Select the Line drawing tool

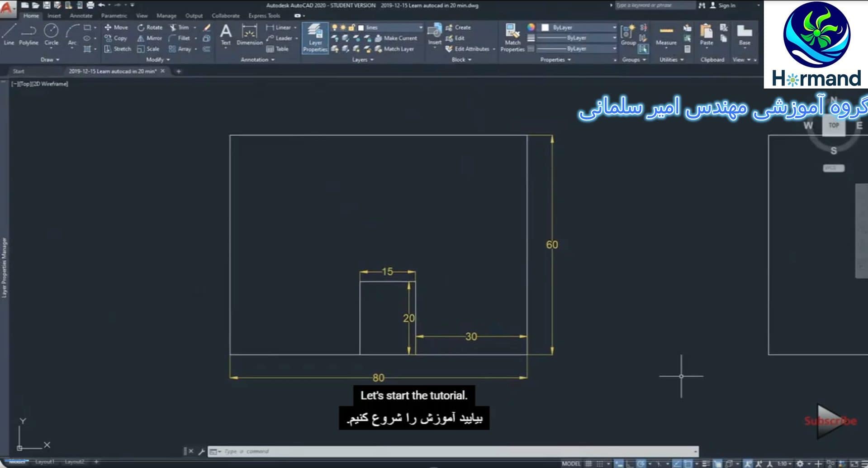9,34
